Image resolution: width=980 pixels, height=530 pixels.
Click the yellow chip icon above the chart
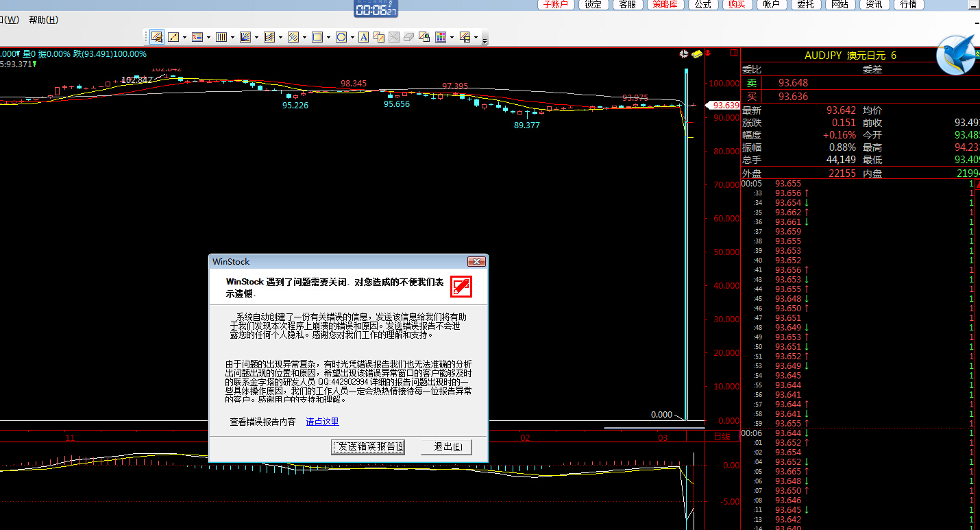[x=698, y=53]
